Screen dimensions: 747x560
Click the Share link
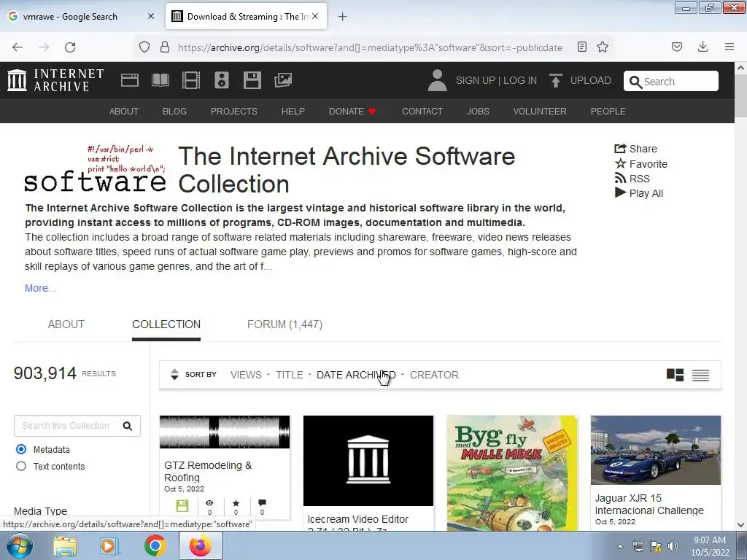[x=635, y=149]
